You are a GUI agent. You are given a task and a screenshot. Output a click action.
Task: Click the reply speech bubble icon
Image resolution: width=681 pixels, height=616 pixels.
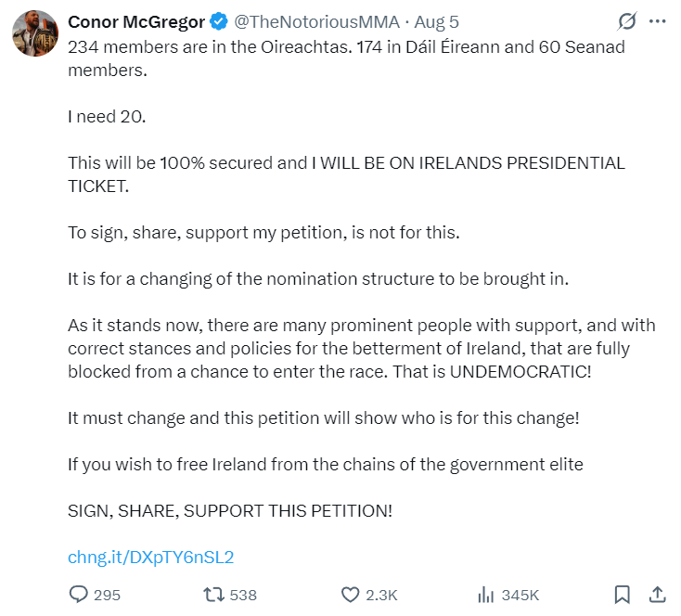80,595
